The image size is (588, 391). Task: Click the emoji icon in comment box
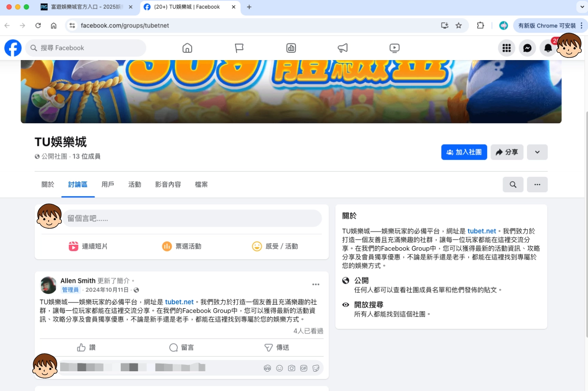point(280,368)
